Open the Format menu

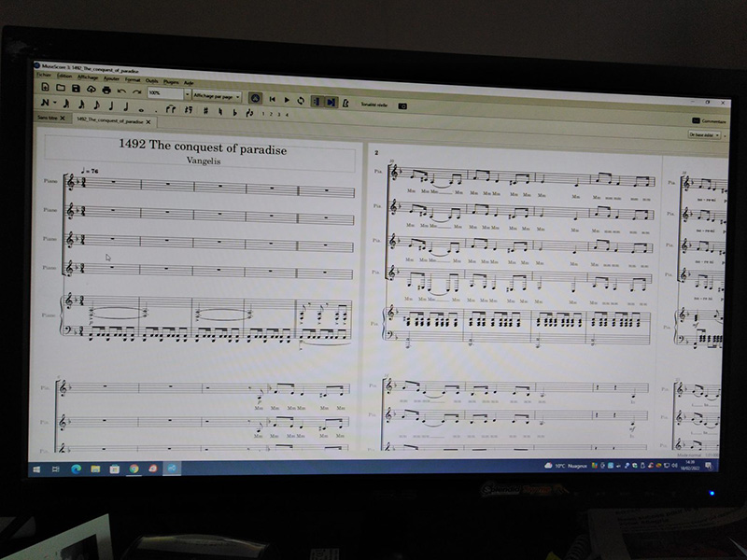pyautogui.click(x=133, y=79)
